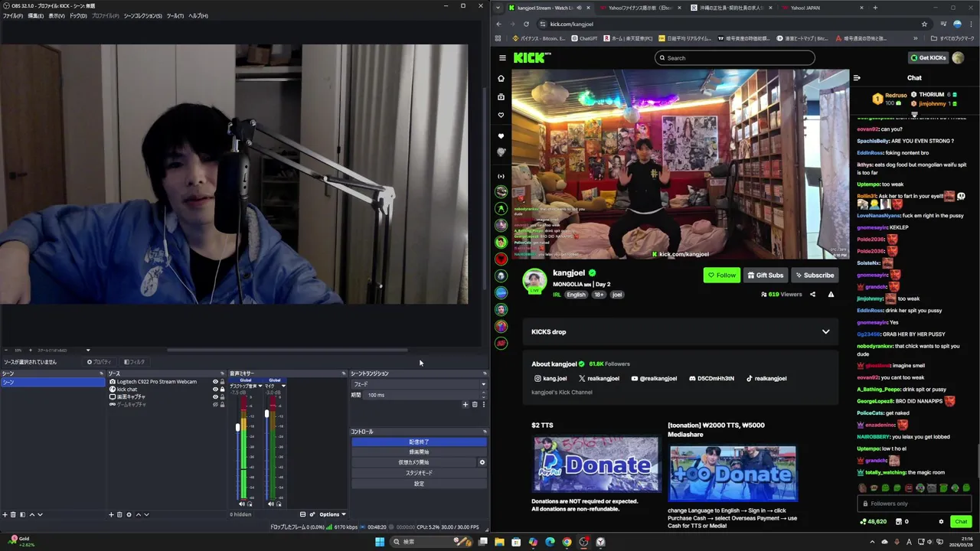This screenshot has width=980, height=551.
Task: Toggle visibility of kick chat source
Action: (215, 390)
